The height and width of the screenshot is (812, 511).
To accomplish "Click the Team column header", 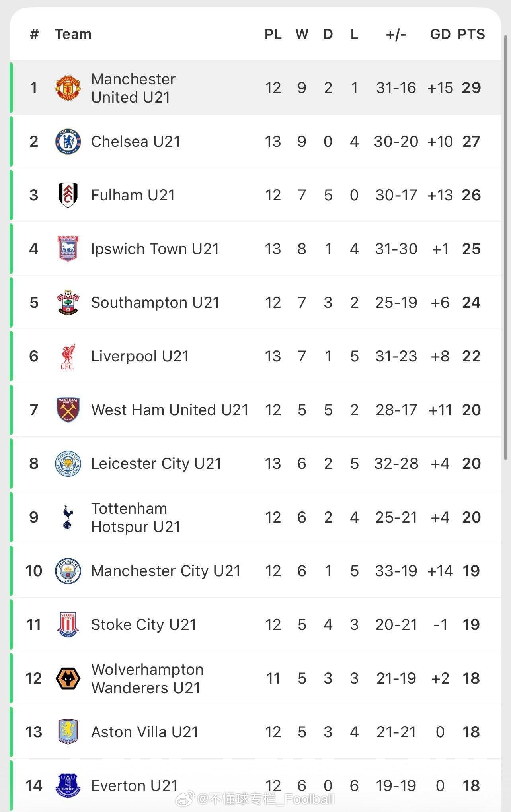I will coord(73,34).
